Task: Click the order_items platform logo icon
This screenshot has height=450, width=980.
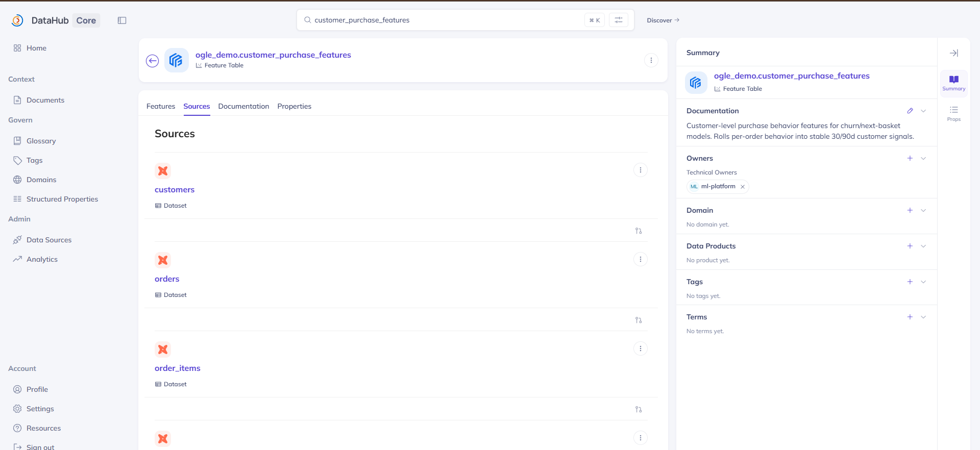Action: pos(163,349)
